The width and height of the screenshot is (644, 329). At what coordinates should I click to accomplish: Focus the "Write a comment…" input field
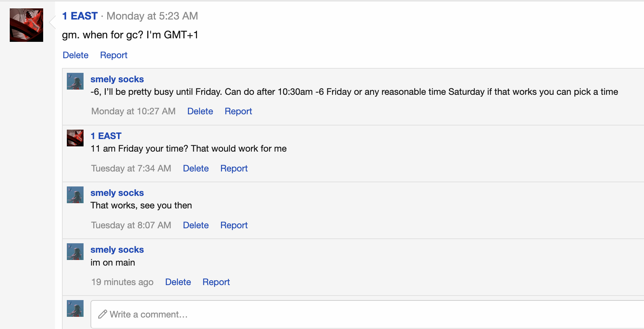click(367, 314)
